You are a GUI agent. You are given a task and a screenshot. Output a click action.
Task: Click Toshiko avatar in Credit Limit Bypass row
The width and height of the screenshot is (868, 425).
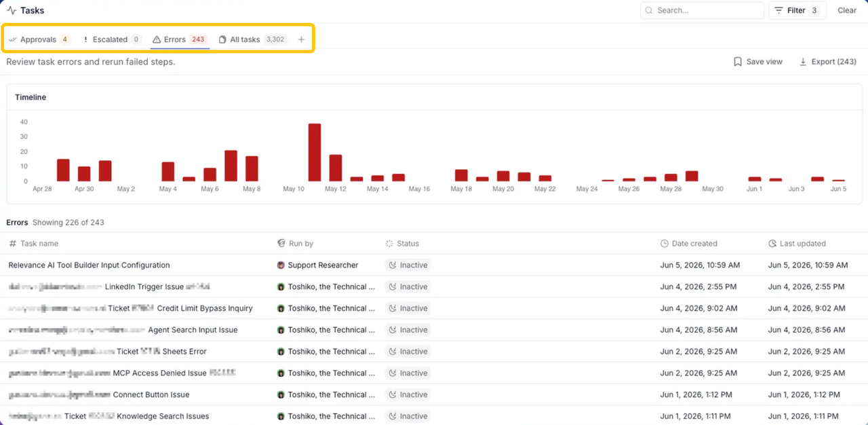click(x=281, y=308)
